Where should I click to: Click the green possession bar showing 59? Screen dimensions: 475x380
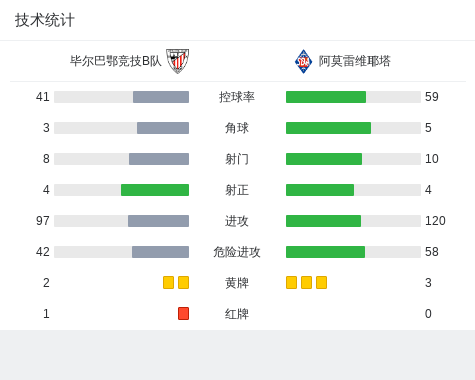pos(326,97)
